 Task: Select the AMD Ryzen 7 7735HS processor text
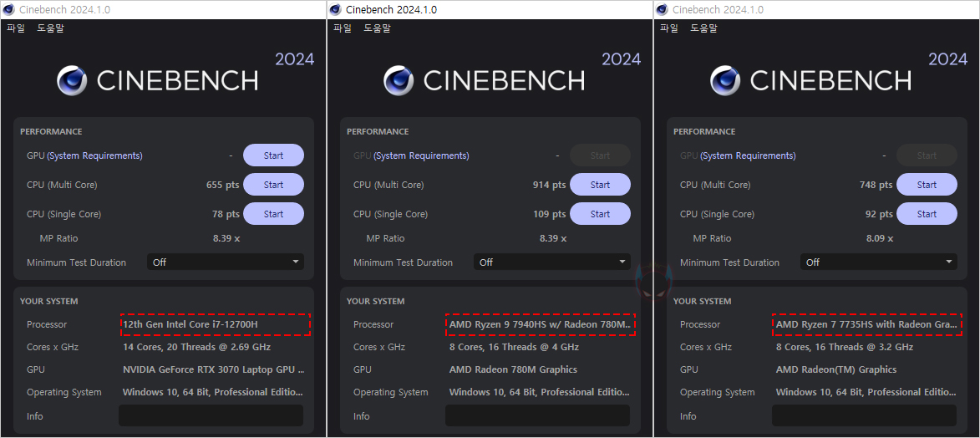click(866, 324)
